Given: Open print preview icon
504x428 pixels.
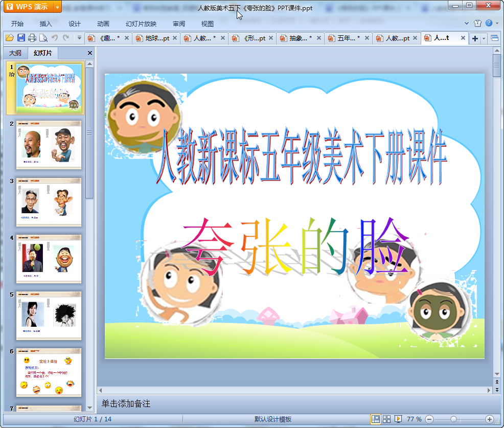Looking at the screenshot, I should click(x=43, y=38).
